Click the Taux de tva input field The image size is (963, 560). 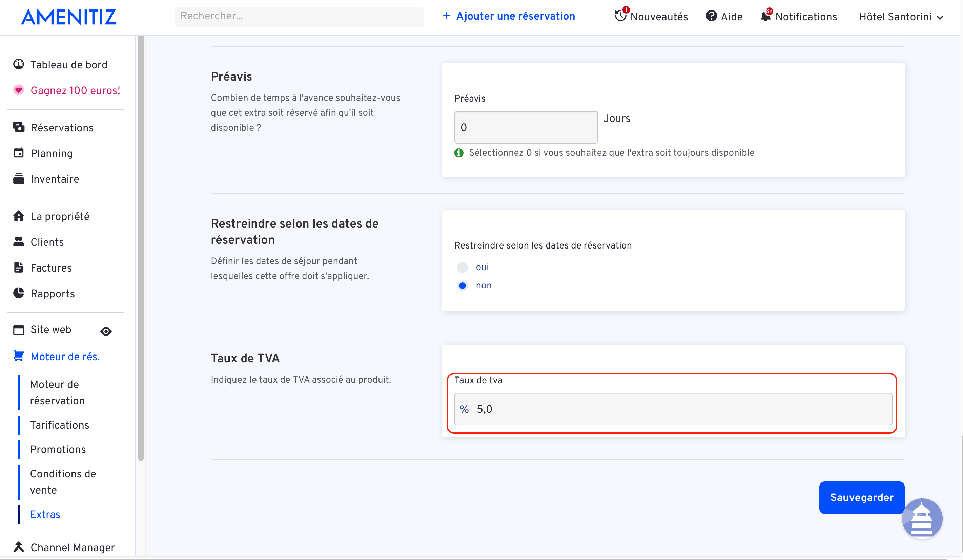coord(673,409)
